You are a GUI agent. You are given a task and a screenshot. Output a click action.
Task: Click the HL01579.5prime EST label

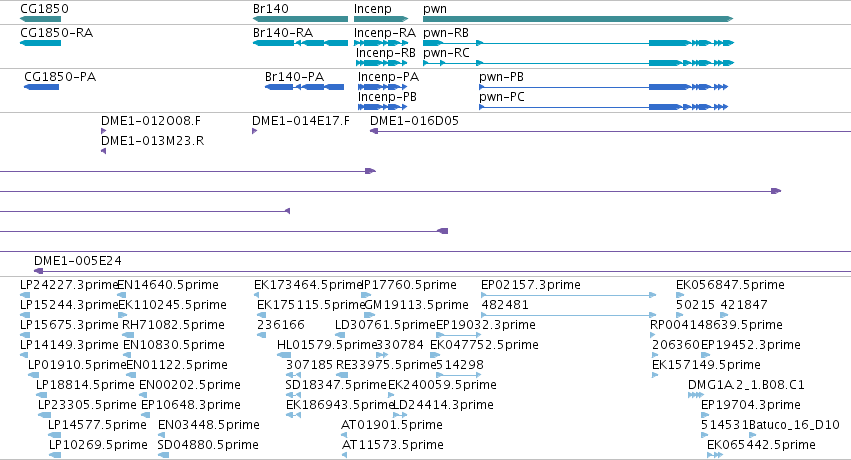tap(327, 345)
